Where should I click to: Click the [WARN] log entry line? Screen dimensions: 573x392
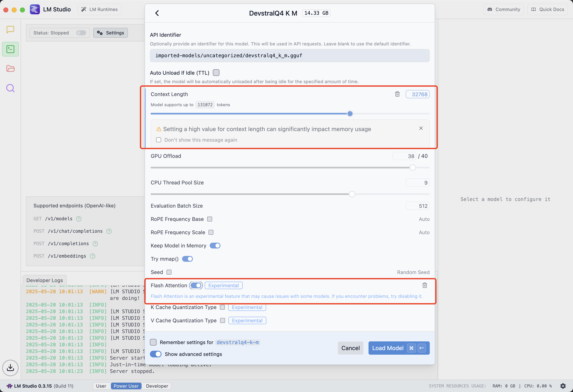coord(85,291)
